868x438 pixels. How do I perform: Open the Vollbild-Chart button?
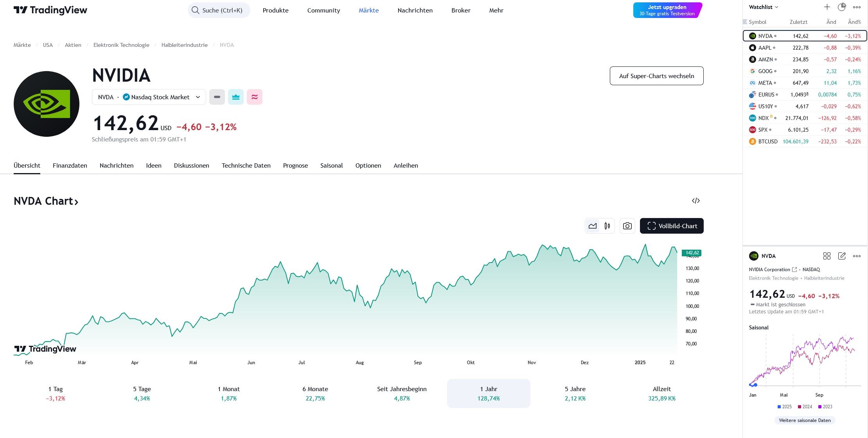[x=672, y=226]
